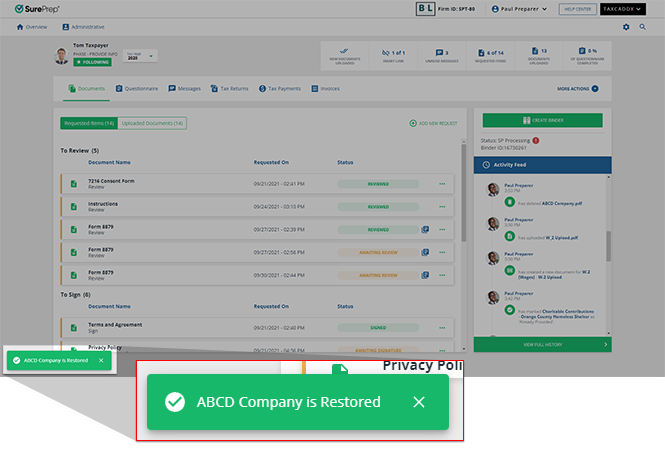Click the BL firm logo
The height and width of the screenshot is (449, 665).
[x=425, y=9]
